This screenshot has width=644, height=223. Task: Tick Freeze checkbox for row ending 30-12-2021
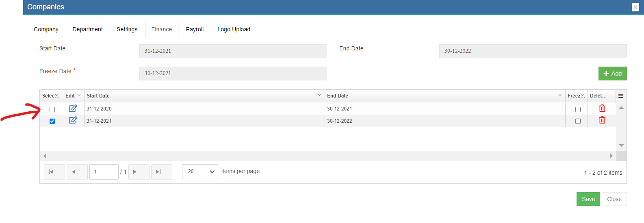click(x=578, y=109)
